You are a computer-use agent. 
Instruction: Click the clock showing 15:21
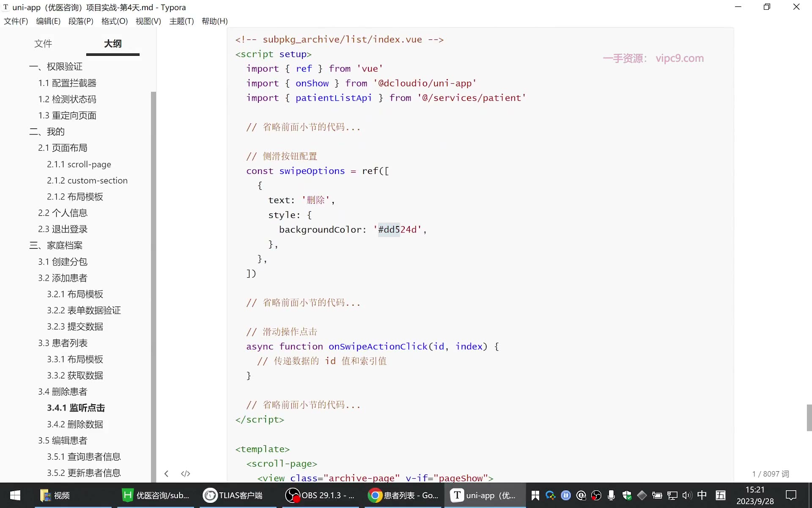coord(755,490)
